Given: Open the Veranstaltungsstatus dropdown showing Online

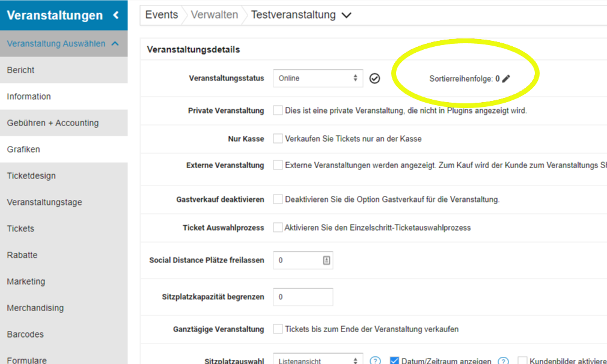Looking at the screenshot, I should (317, 79).
